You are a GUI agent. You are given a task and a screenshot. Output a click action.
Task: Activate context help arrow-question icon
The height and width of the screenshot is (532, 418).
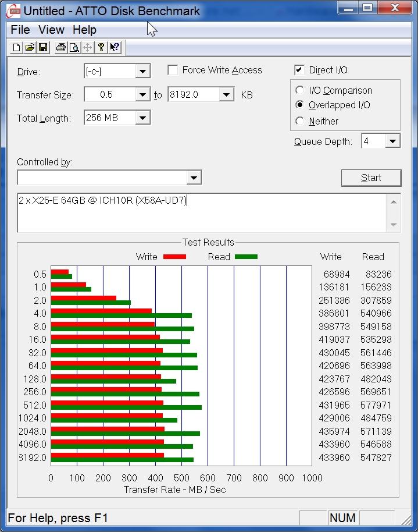(115, 47)
